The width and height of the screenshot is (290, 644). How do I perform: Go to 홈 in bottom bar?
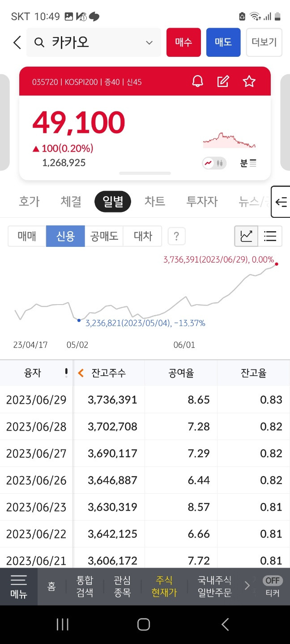(x=52, y=587)
